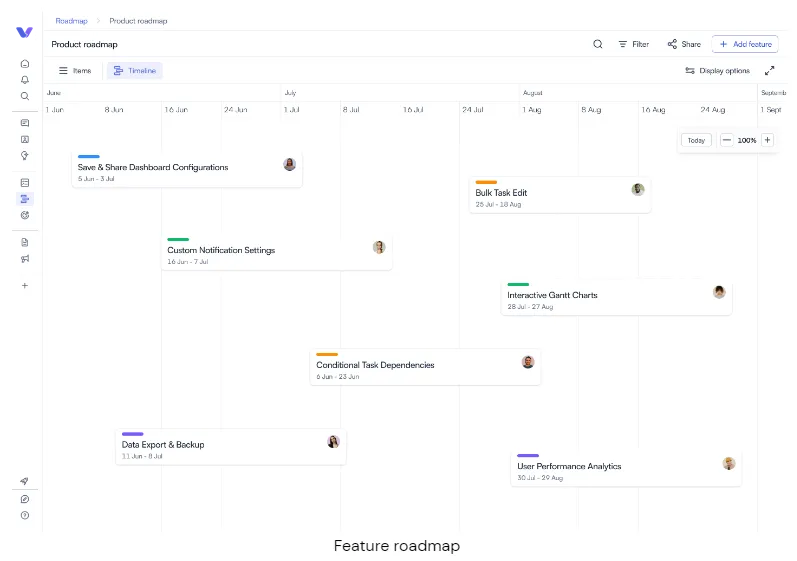This screenshot has width=797, height=561.
Task: Select the Timeline view tab
Action: [x=135, y=71]
